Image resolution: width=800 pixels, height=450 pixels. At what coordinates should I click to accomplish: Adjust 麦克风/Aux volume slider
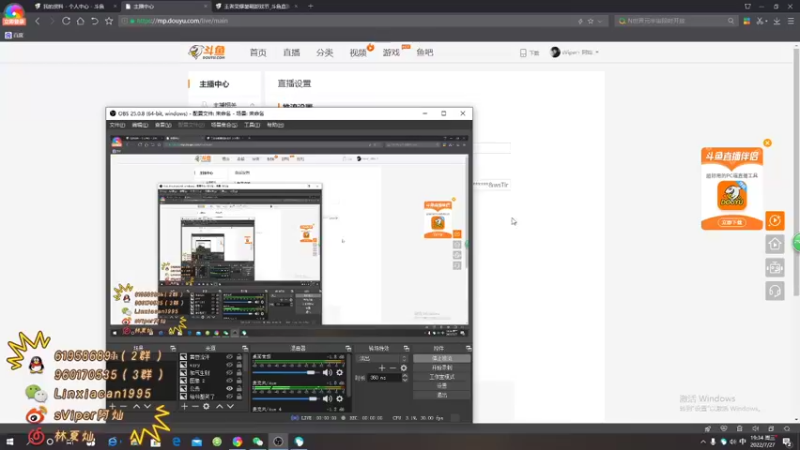click(284, 398)
